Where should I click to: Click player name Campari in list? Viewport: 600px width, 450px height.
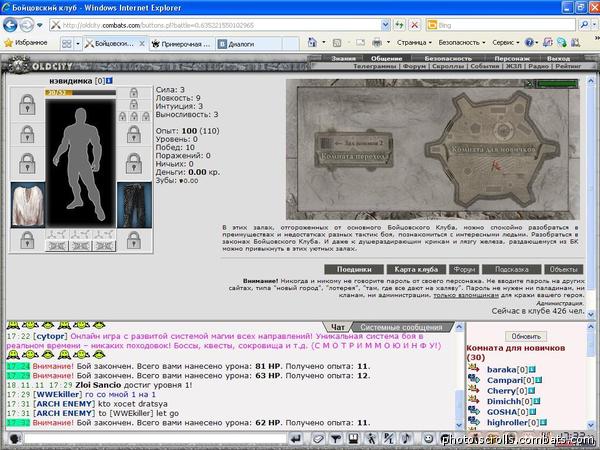[505, 380]
